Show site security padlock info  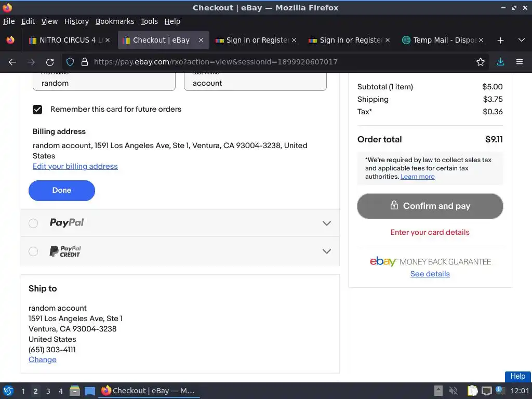(x=85, y=62)
